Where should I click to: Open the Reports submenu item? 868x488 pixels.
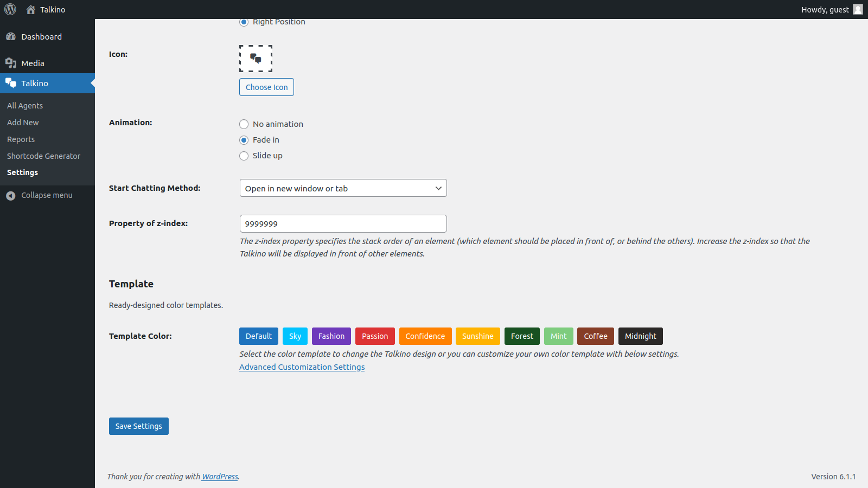pos(21,139)
